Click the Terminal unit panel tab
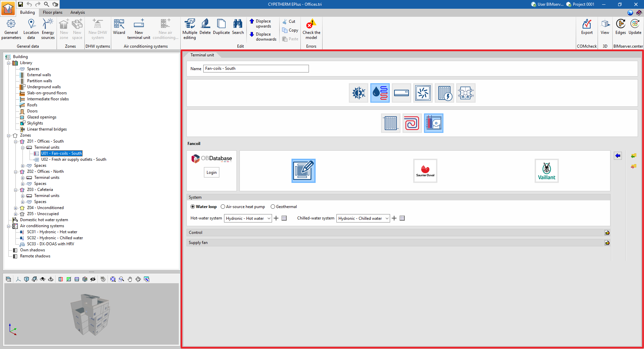Viewport: 644px width, 349px height. [202, 55]
